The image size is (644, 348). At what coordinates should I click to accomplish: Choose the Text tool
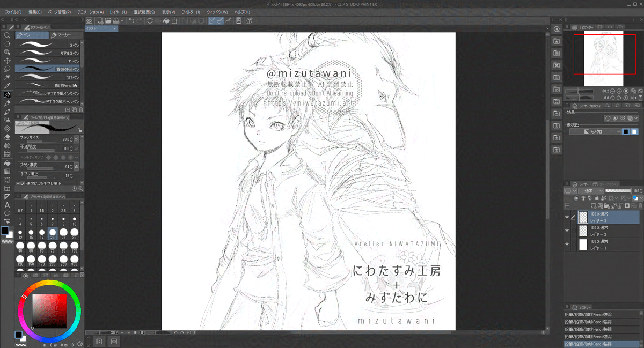(8, 205)
